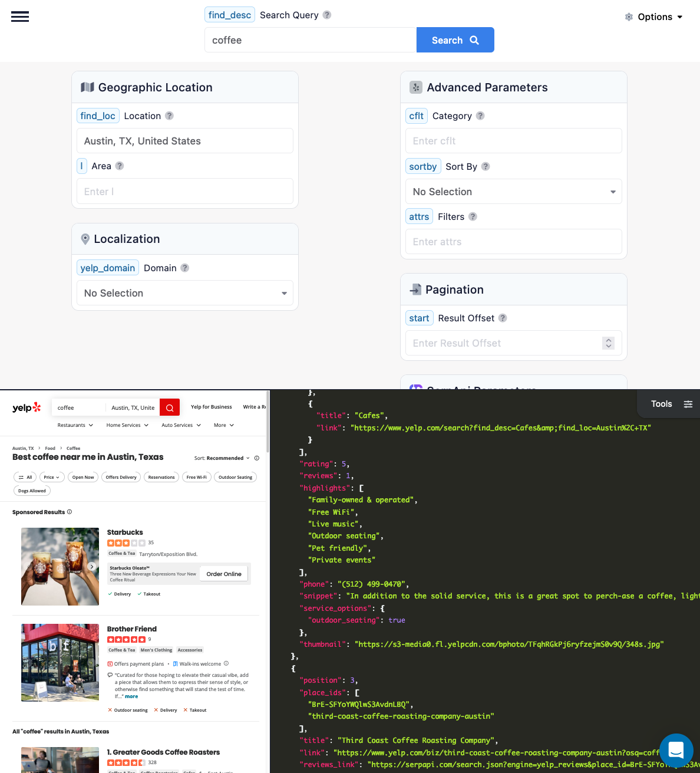Click the Sort By help question mark

[486, 166]
